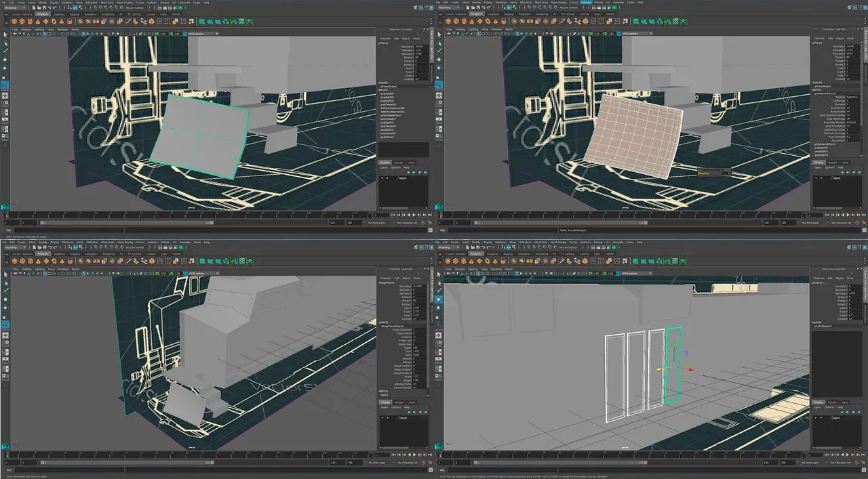Toggle layer1 V visibility in bottom-left window
The height and width of the screenshot is (479, 868).
click(381, 417)
